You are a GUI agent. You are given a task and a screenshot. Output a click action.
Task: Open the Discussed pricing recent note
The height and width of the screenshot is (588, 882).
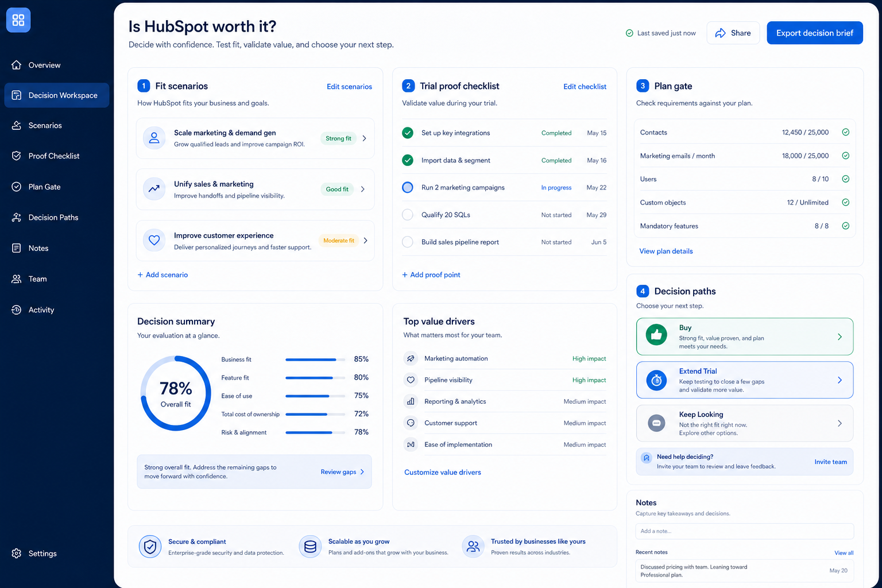pyautogui.click(x=745, y=571)
